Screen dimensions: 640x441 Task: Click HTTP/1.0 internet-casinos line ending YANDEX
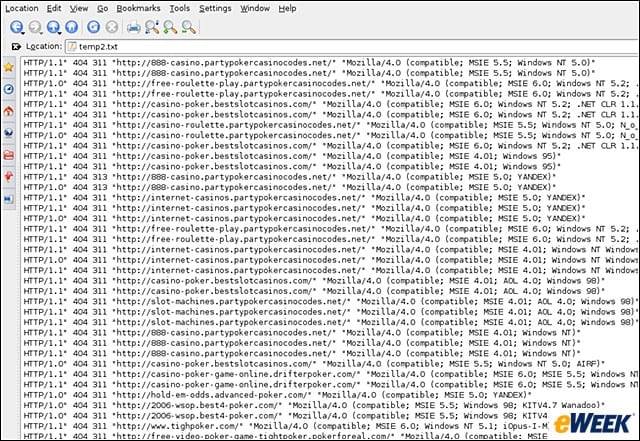click(x=304, y=218)
